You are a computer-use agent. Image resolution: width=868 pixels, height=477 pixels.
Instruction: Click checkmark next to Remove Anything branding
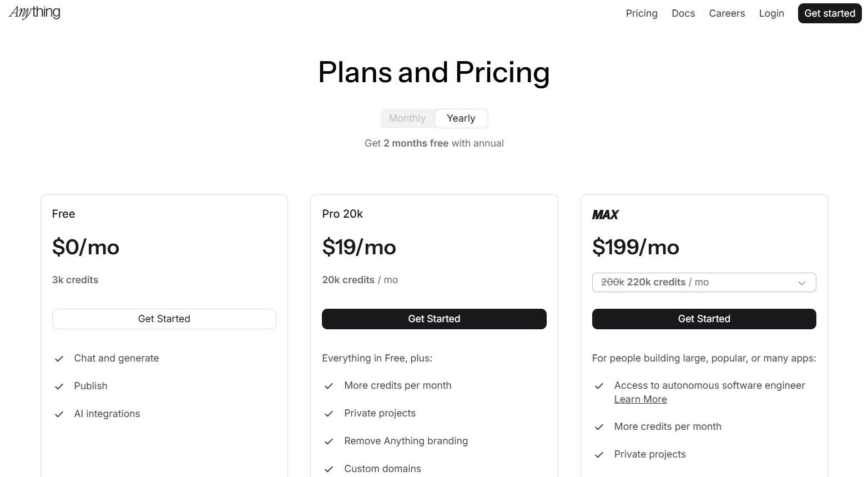tap(329, 441)
